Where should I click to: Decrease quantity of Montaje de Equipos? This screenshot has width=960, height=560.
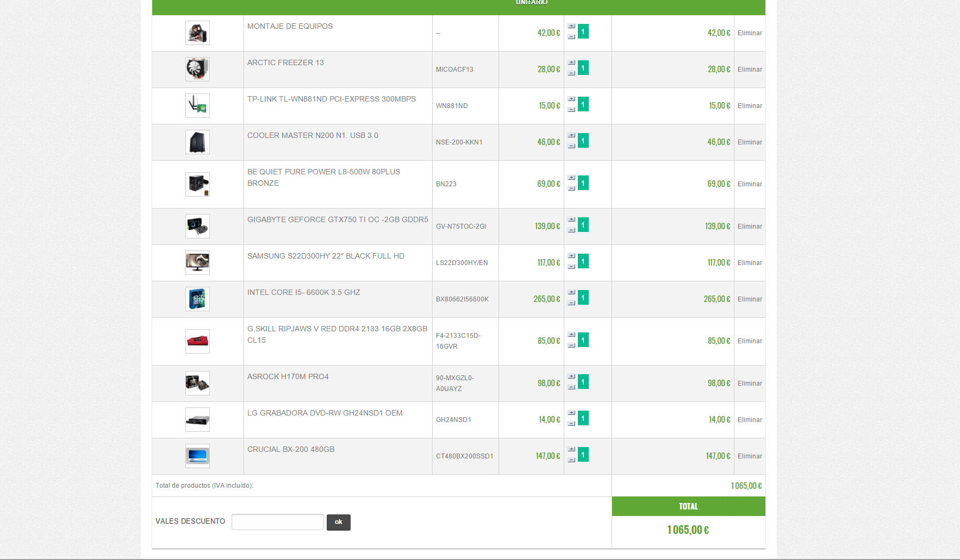click(571, 37)
